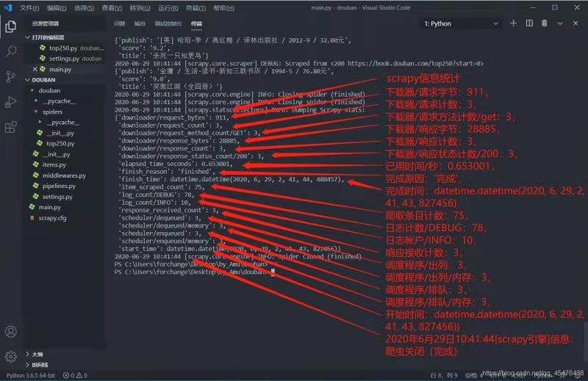588x381 pixels.
Task: Click the terminal prompt input line
Action: pos(195,272)
